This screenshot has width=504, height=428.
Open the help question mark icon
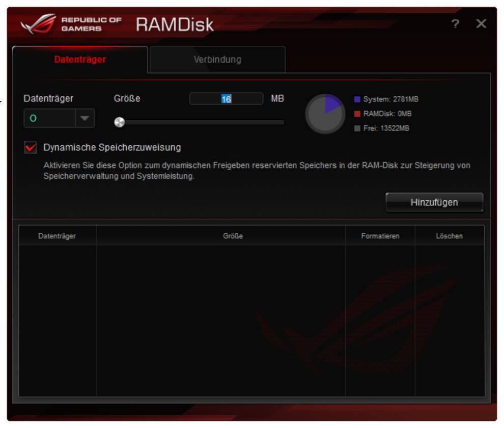455,23
